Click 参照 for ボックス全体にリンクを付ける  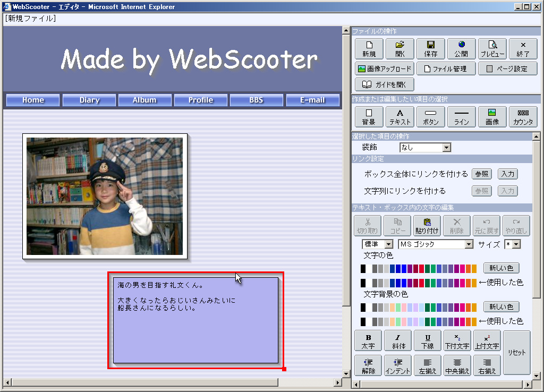coord(481,174)
